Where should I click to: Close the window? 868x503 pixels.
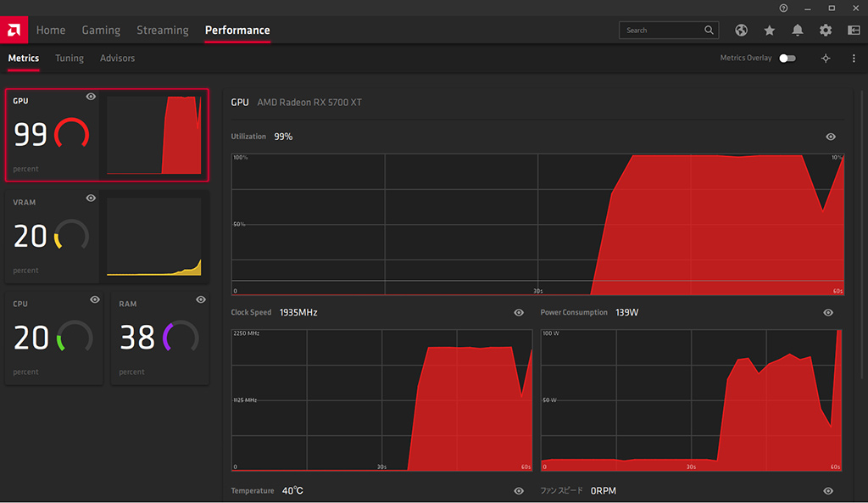coord(855,8)
